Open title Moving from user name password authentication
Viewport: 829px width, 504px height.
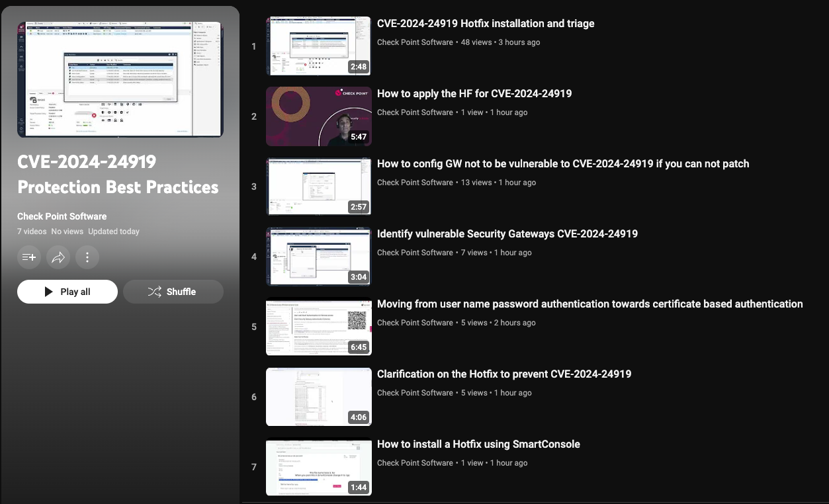click(x=590, y=304)
